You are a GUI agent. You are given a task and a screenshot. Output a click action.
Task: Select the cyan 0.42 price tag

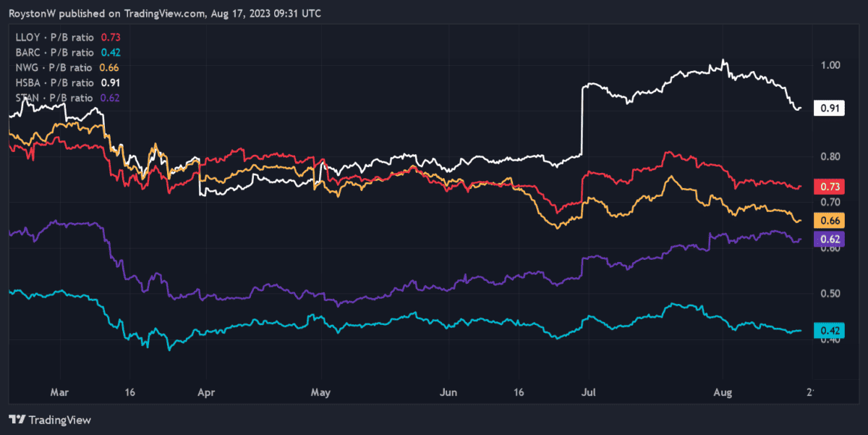tap(828, 331)
